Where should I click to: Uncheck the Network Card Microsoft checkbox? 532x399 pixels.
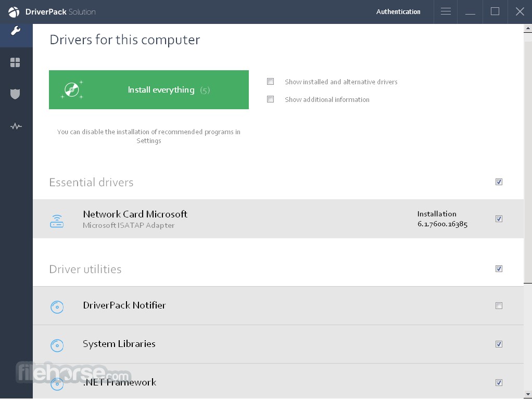[499, 219]
